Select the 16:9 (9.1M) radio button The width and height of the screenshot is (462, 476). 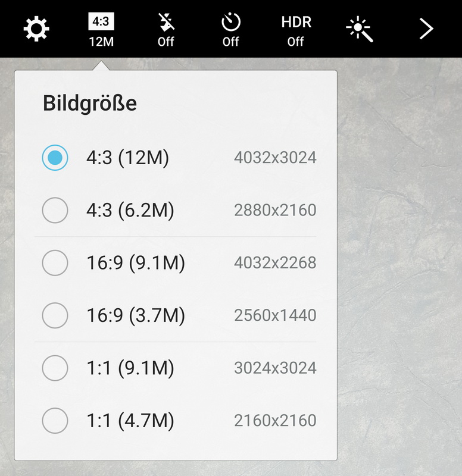coord(55,263)
